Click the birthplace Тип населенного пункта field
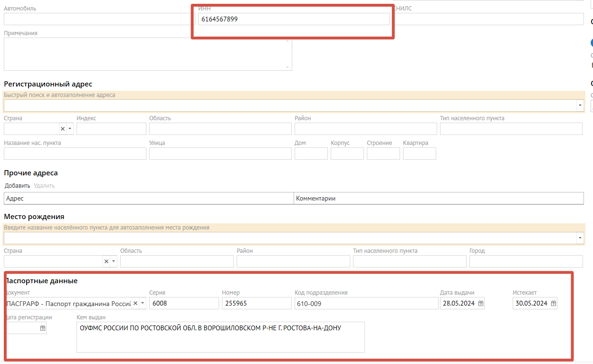593x364 pixels. tap(410, 261)
